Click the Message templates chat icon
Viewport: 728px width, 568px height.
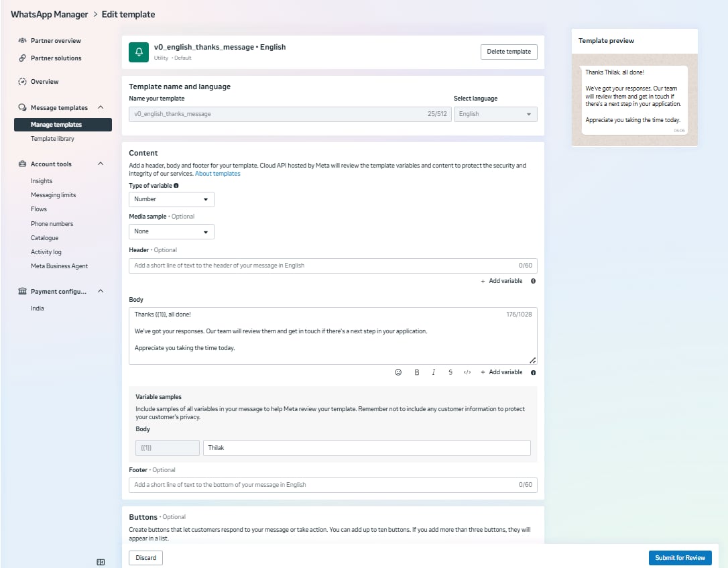coord(22,107)
